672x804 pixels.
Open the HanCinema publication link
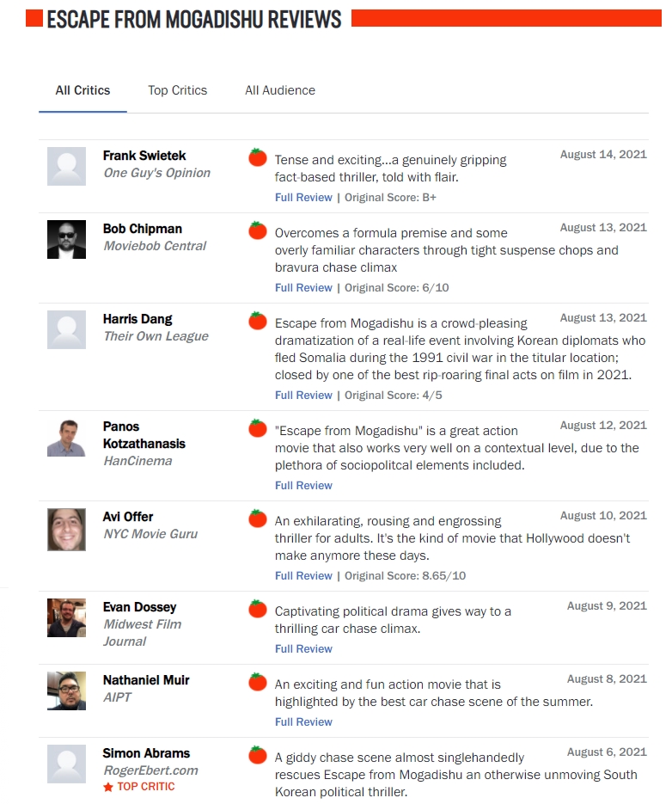click(x=137, y=461)
